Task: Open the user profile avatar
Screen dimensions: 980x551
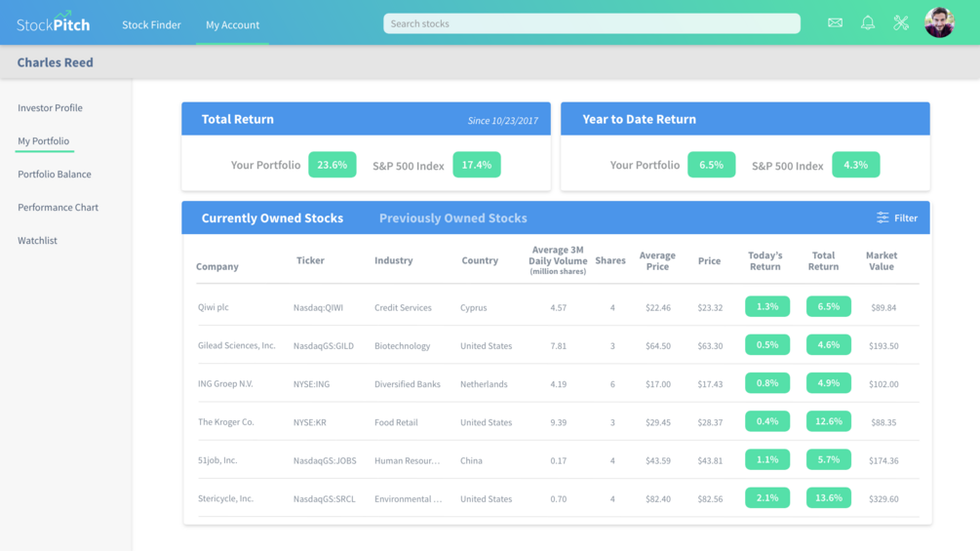Action: (x=939, y=22)
